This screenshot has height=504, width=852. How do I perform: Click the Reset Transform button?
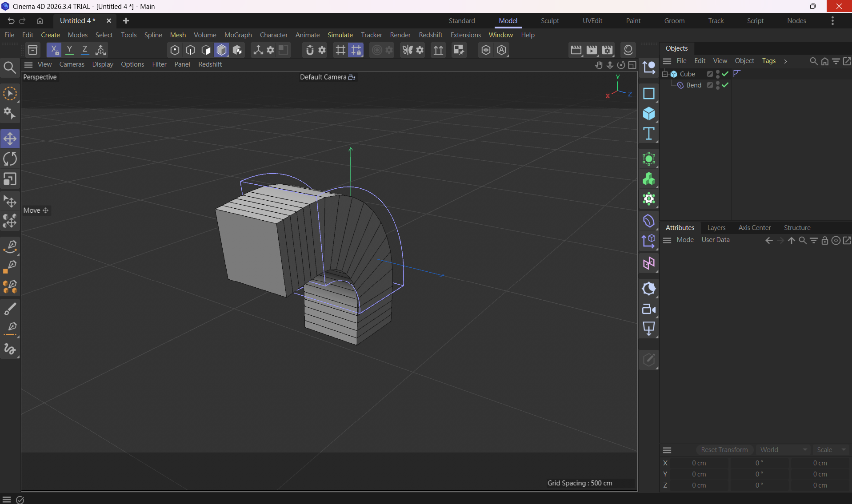(724, 450)
